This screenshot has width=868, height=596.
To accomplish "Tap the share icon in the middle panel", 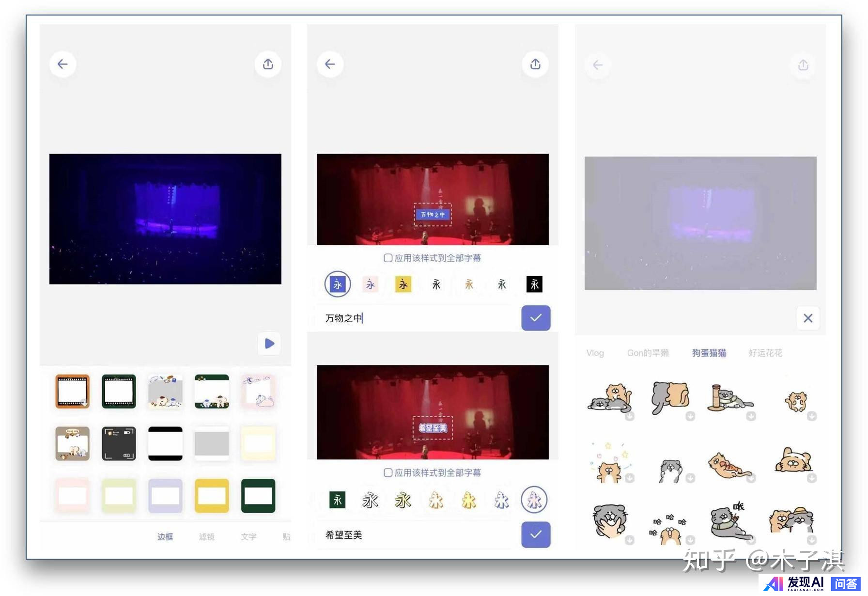I will point(535,64).
